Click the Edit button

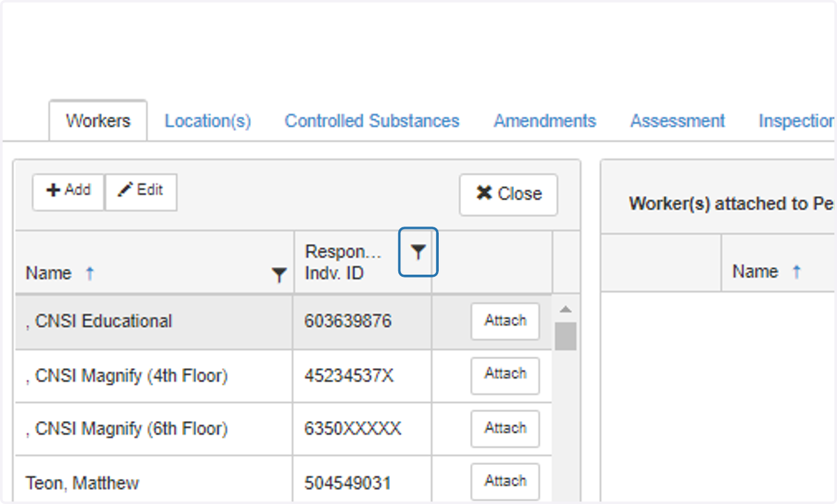141,192
